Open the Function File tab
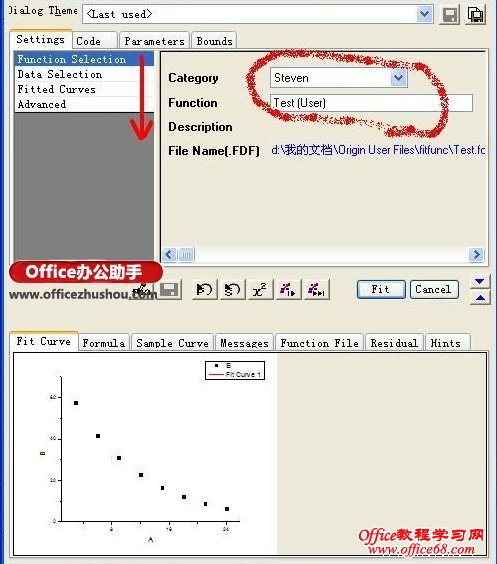 (320, 343)
